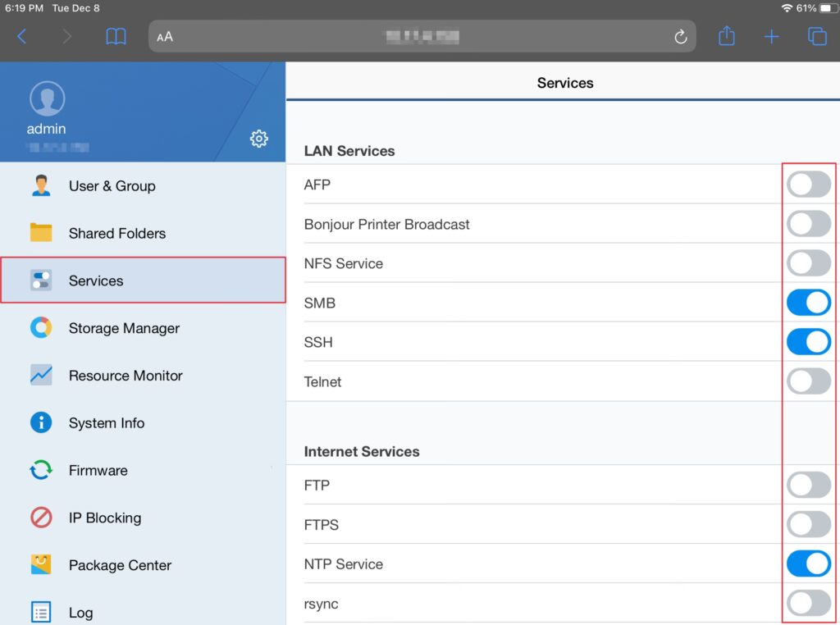Open the Log menu item
The height and width of the screenshot is (625, 840).
pyautogui.click(x=80, y=613)
